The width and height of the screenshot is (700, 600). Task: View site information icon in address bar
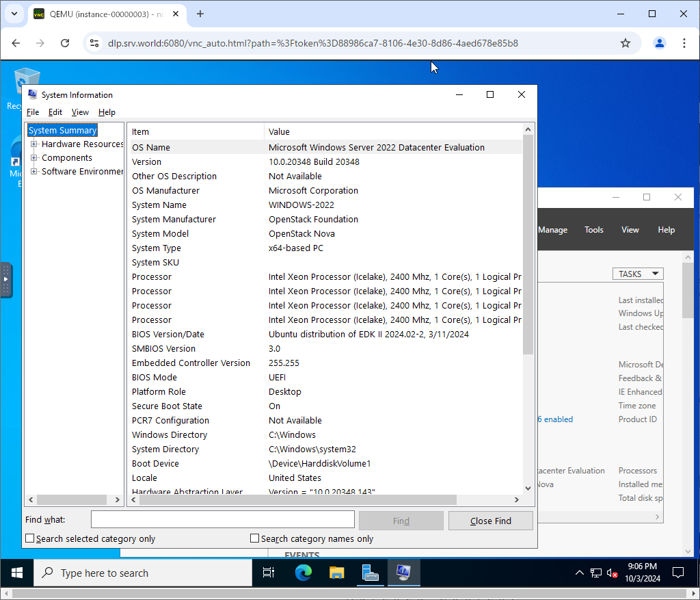(x=94, y=43)
